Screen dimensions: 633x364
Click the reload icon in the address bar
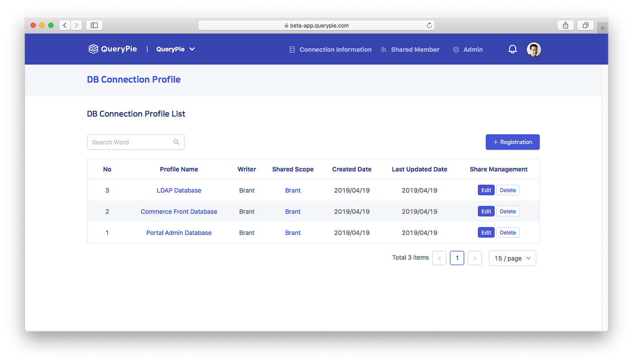tap(429, 25)
